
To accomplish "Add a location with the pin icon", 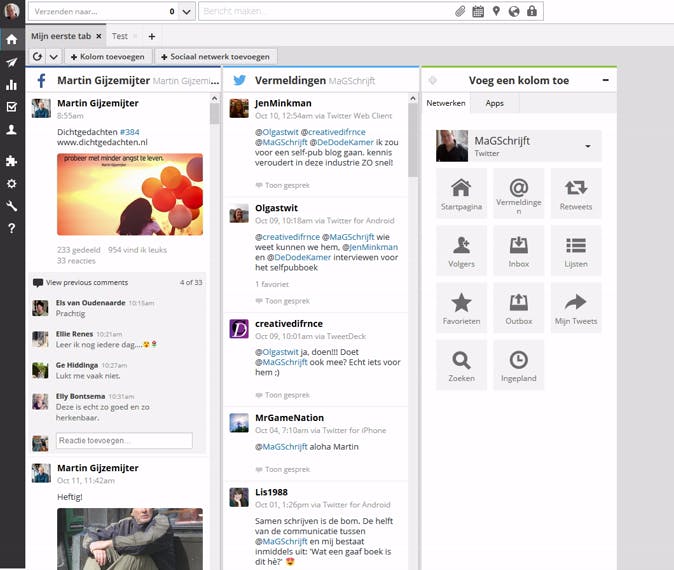I will pyautogui.click(x=496, y=11).
